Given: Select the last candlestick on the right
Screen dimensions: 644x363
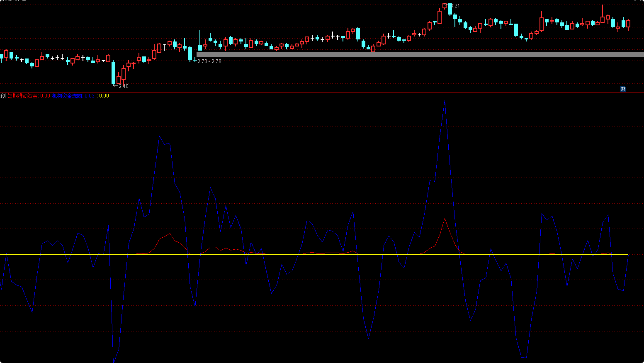Looking at the screenshot, I should 628,24.
